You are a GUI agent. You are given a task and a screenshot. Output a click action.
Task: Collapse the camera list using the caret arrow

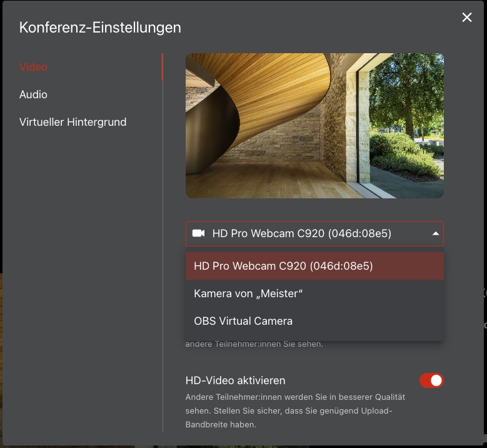(x=435, y=233)
